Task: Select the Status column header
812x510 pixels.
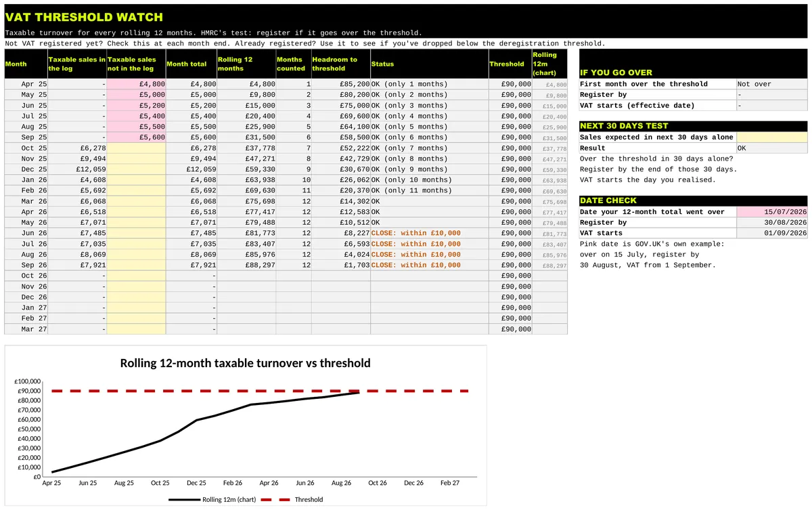Action: (429, 64)
